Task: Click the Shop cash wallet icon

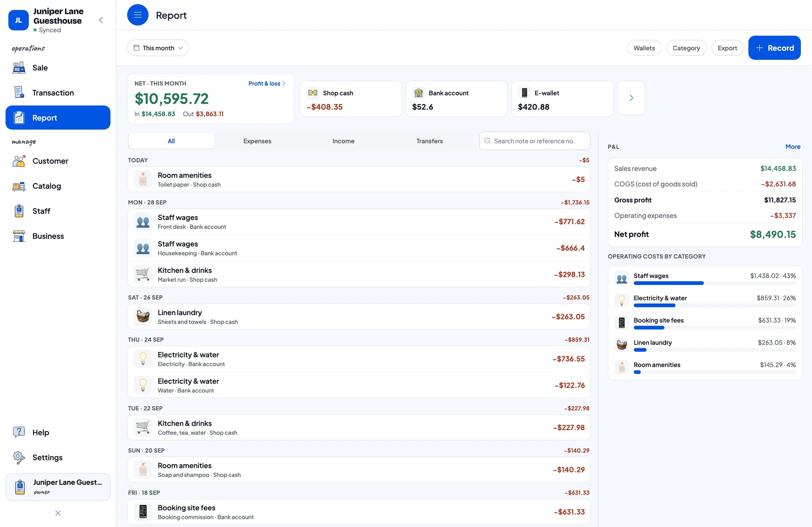Action: click(x=313, y=93)
